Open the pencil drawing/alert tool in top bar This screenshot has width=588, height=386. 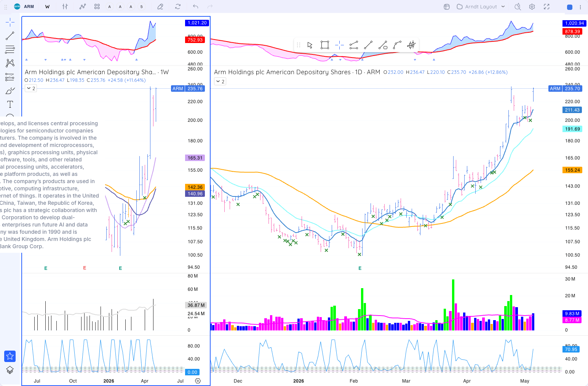160,6
